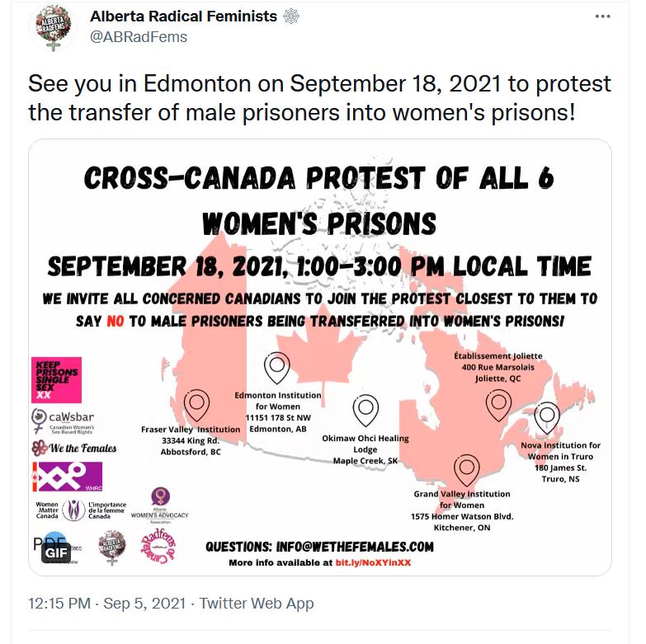
Task: Open the Alberta Radical Feminists display name
Action: pyautogui.click(x=183, y=16)
